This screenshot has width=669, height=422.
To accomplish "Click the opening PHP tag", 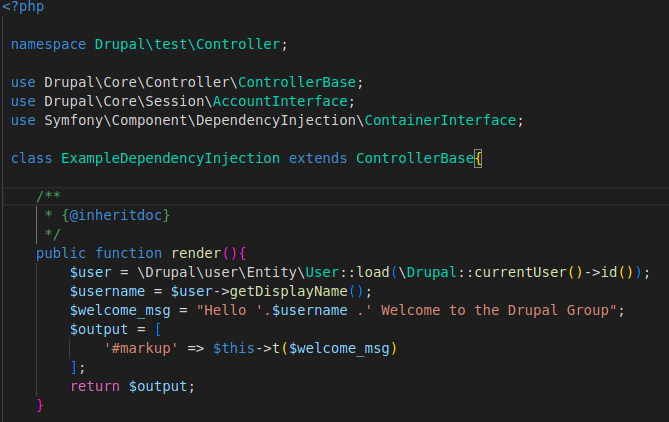I will (23, 6).
